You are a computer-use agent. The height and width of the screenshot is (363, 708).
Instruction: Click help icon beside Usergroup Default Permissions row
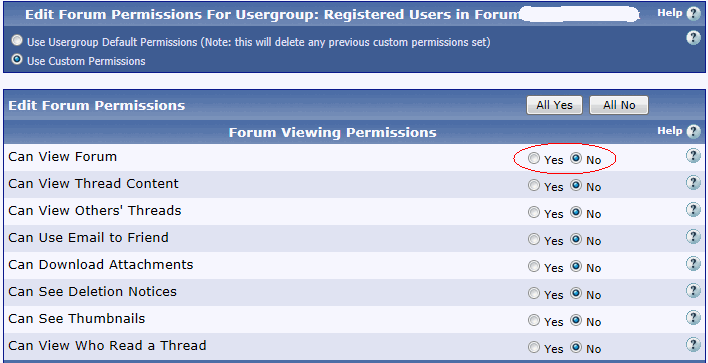tap(693, 38)
